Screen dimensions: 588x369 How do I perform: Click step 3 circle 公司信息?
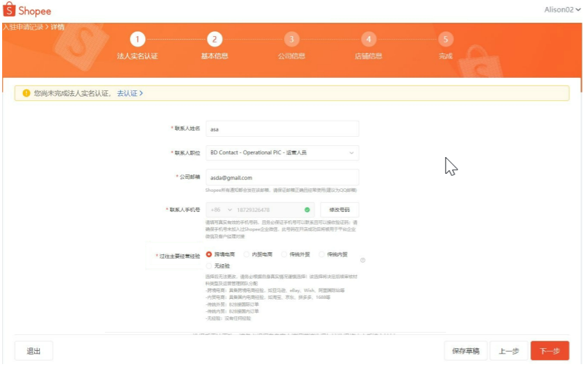tap(292, 40)
